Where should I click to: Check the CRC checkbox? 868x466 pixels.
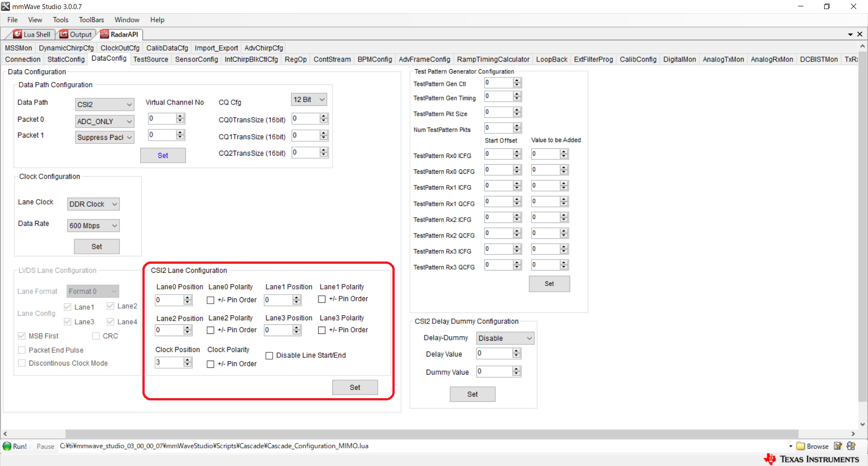96,336
